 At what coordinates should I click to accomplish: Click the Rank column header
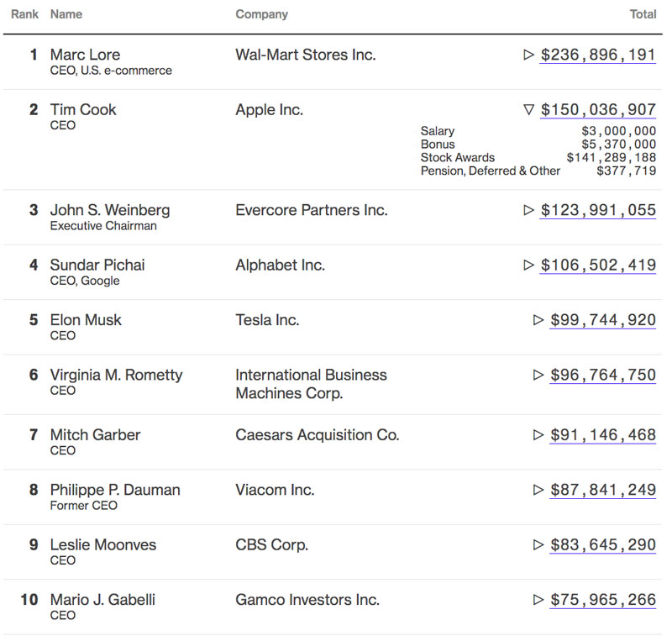click(x=25, y=14)
